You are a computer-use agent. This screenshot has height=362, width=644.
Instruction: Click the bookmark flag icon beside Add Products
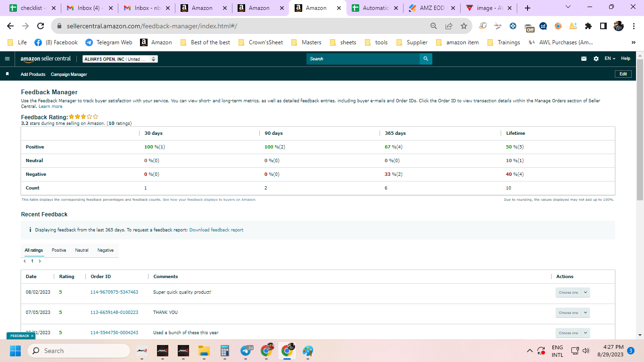(x=7, y=74)
